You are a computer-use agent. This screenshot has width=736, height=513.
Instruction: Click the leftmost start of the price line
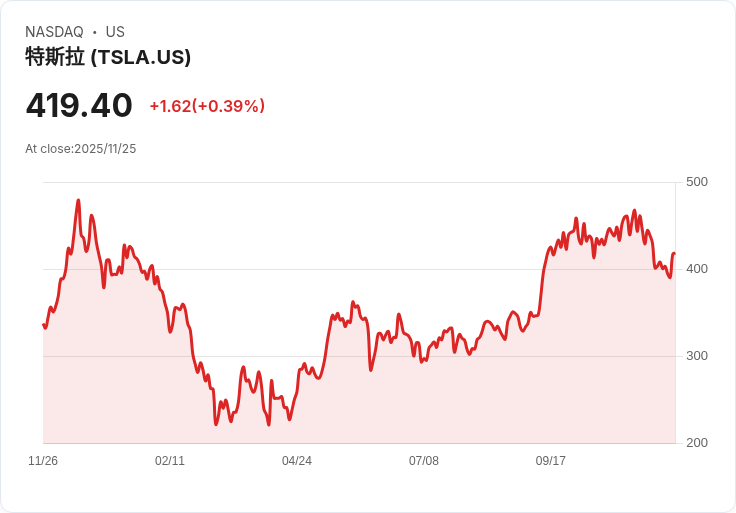pos(43,324)
